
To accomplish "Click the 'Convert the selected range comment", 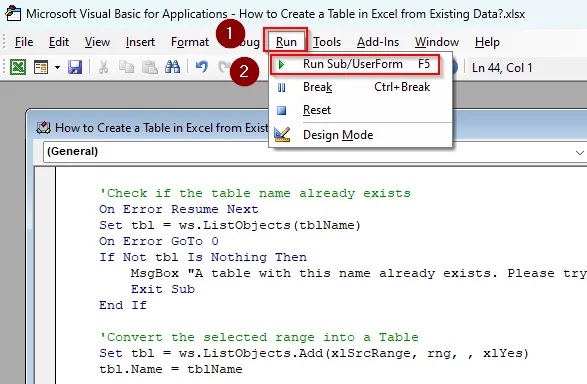I will 259,337.
